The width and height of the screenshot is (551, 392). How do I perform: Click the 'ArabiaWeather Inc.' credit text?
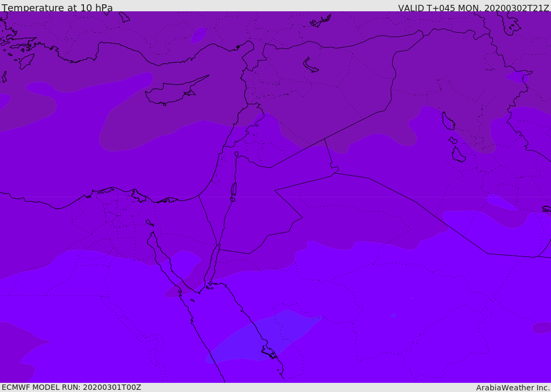513,388
